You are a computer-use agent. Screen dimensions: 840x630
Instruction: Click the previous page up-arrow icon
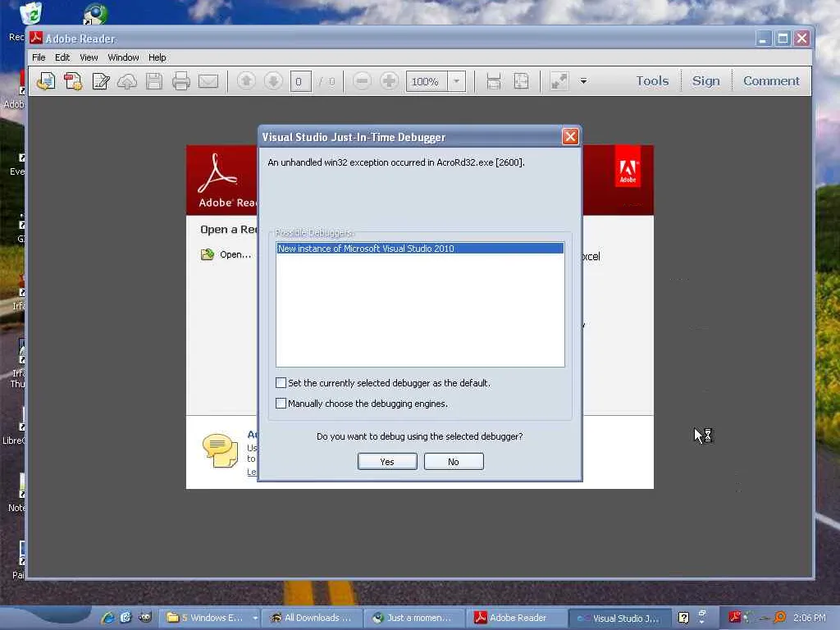246,81
